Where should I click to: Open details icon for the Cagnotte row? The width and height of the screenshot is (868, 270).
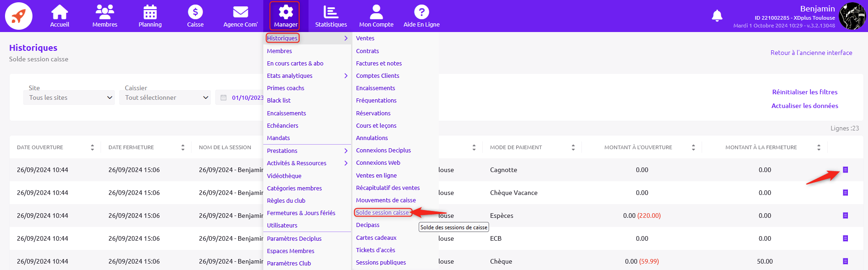845,170
